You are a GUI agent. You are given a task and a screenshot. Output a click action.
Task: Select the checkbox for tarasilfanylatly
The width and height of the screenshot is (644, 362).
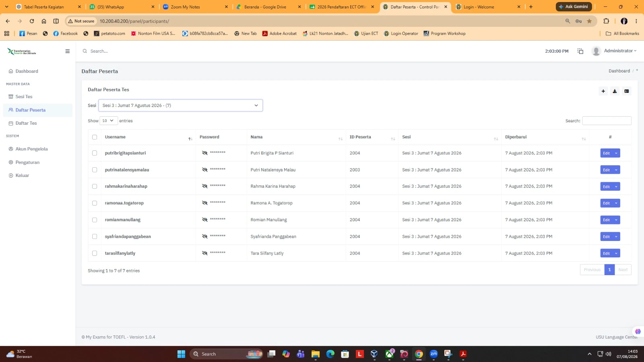coord(95,253)
